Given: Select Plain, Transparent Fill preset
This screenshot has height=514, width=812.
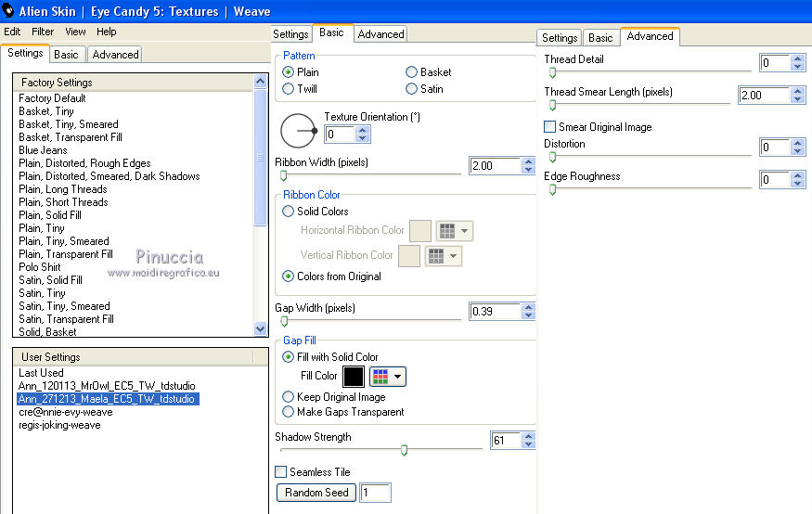Looking at the screenshot, I should (x=66, y=254).
